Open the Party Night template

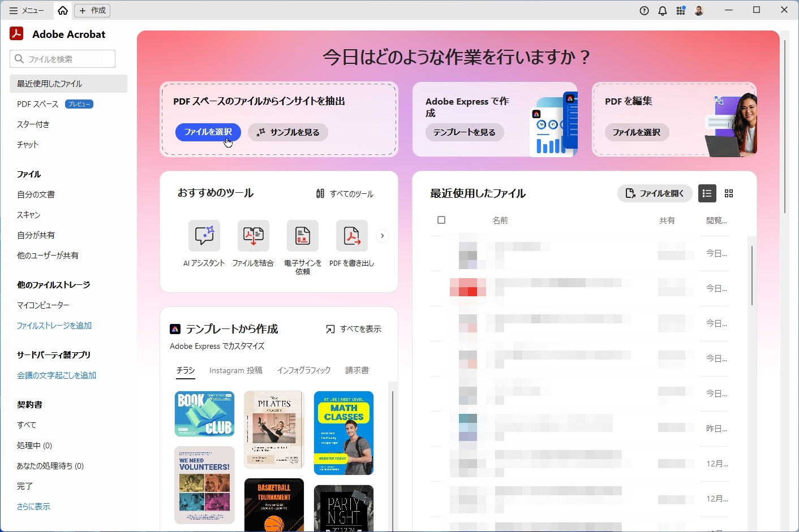click(343, 508)
